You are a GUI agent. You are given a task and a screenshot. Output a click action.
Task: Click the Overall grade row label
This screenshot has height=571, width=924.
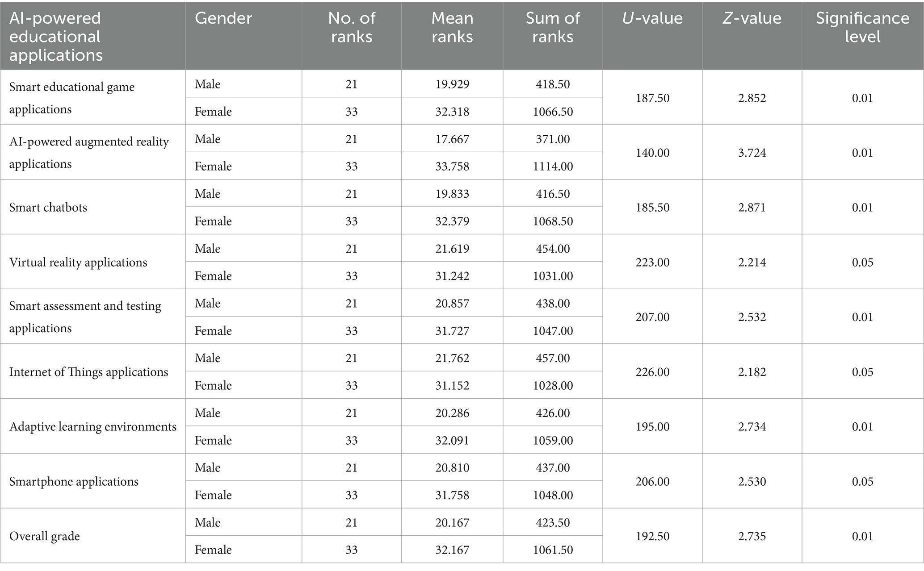tap(45, 536)
